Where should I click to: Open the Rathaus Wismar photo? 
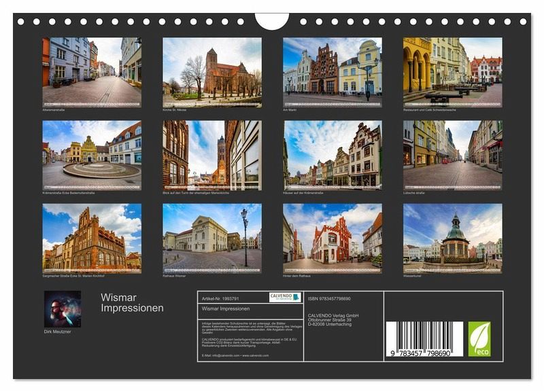pyautogui.click(x=212, y=238)
